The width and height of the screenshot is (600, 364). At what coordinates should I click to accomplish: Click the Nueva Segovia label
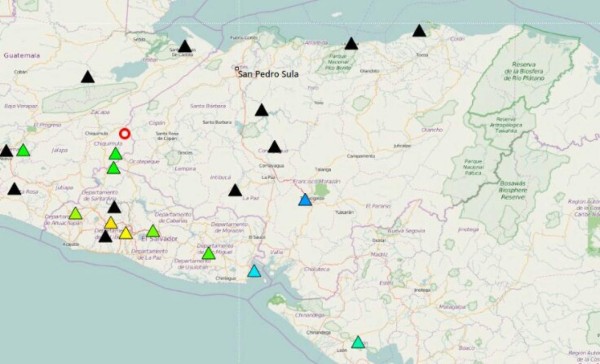pos(406,231)
